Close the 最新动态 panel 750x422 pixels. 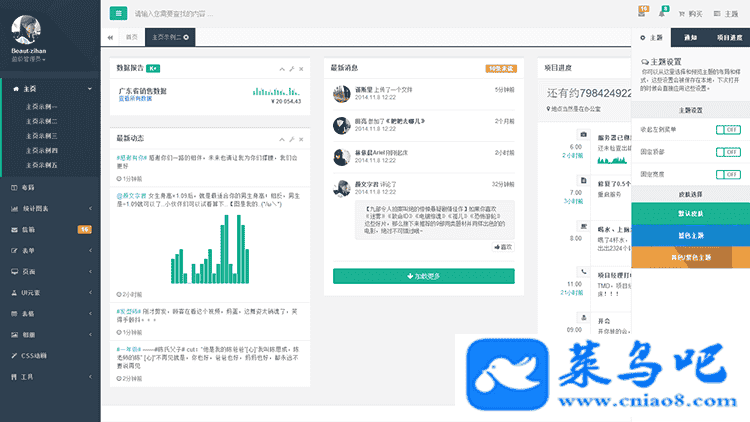click(301, 140)
